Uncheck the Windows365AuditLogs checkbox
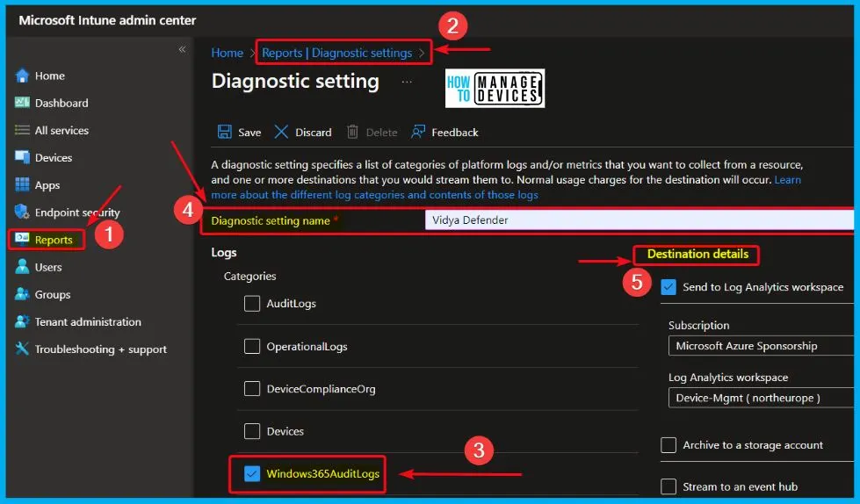860x504 pixels. [x=252, y=474]
